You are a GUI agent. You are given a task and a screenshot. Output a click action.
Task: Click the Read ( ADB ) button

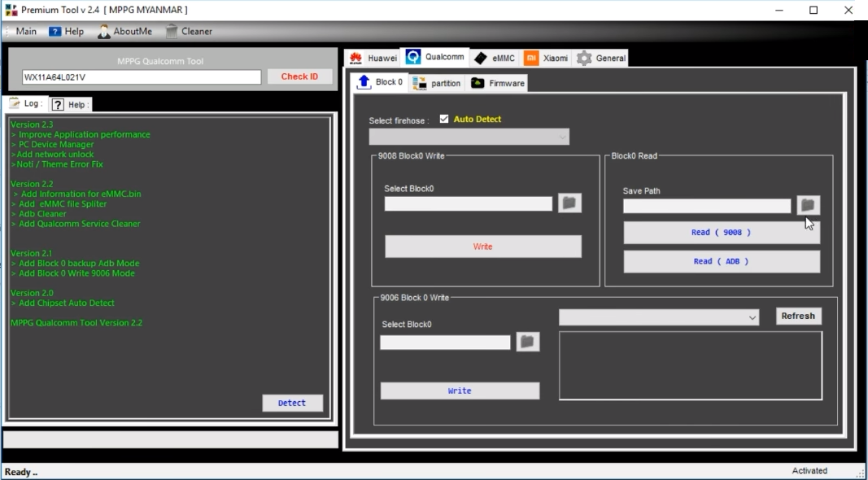tap(722, 261)
